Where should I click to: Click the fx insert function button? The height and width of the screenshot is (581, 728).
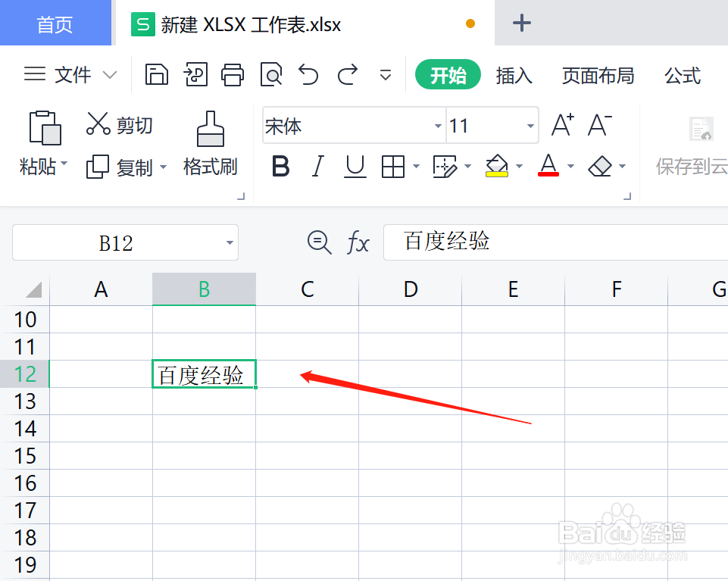pyautogui.click(x=358, y=242)
